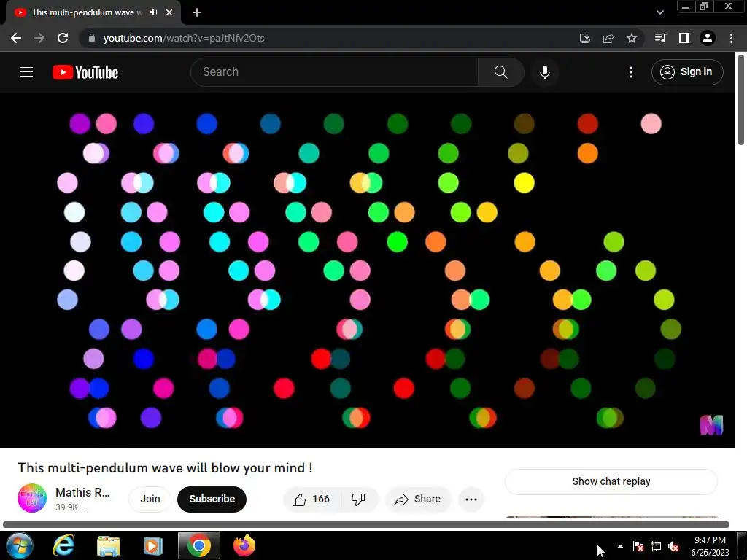Screen dimensions: 747x560
Task: Share the video
Action: pyautogui.click(x=417, y=499)
